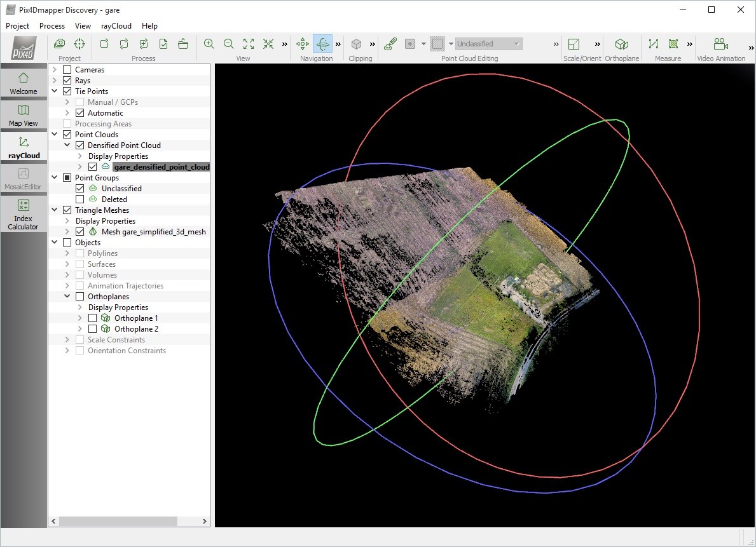Click the new polyline measure icon

(653, 44)
